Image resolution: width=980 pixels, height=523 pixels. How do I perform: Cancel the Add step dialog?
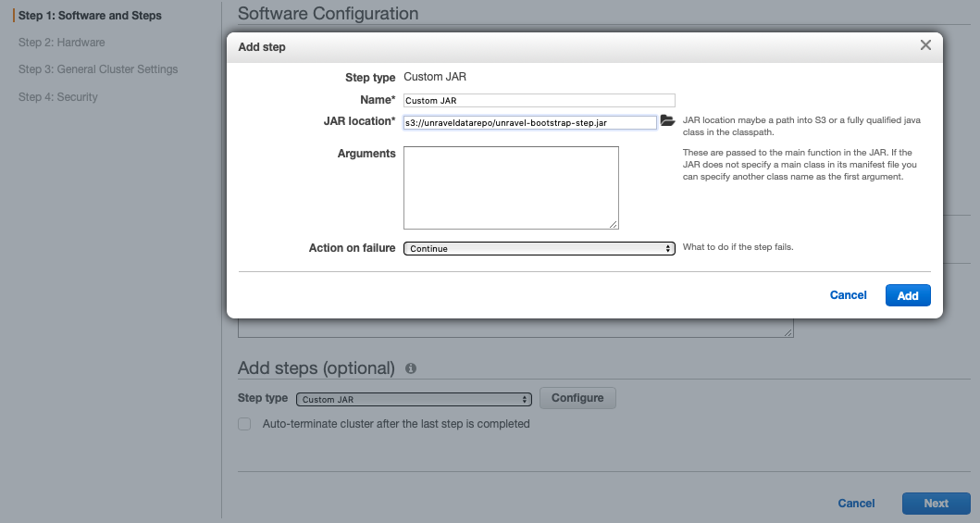tap(848, 295)
